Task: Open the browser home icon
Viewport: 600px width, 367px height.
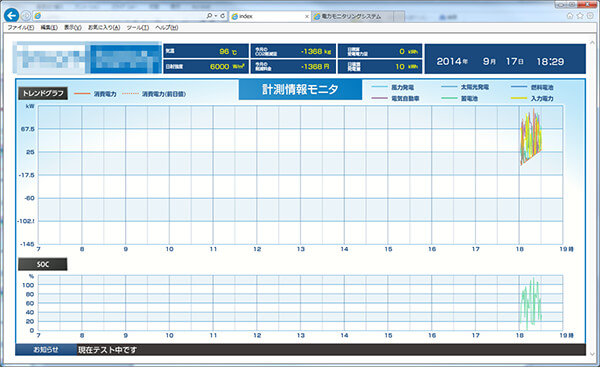Action: tap(570, 16)
